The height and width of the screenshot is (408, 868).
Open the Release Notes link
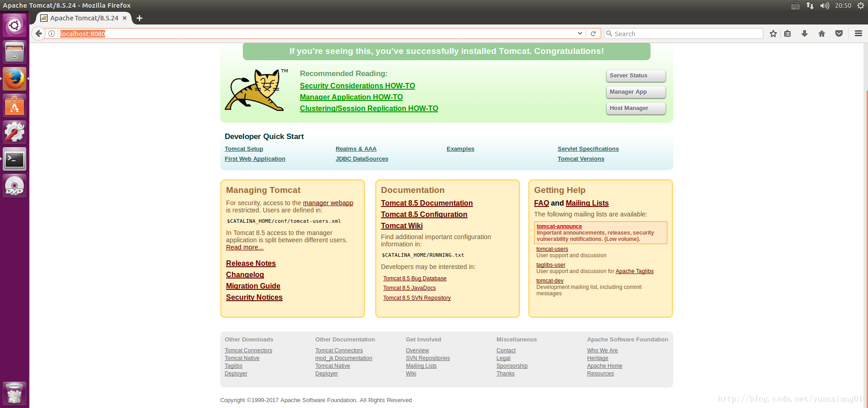pos(251,264)
